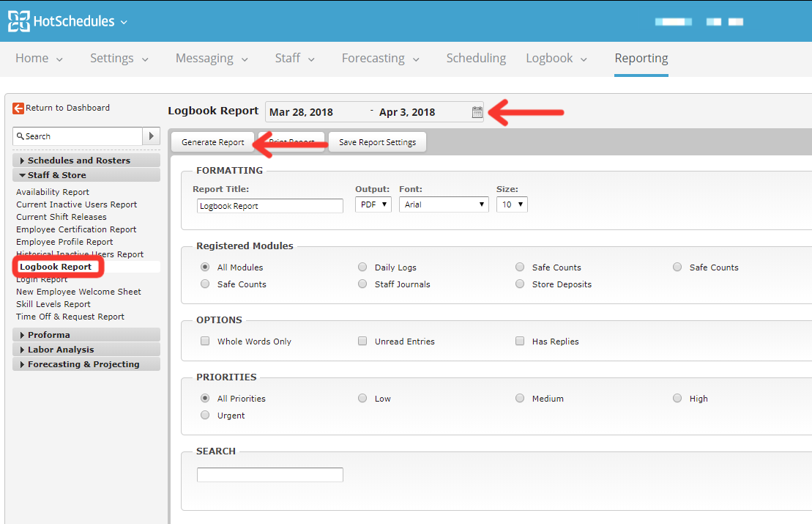The width and height of the screenshot is (812, 524).
Task: Open Employee Certification Report
Action: pos(76,229)
